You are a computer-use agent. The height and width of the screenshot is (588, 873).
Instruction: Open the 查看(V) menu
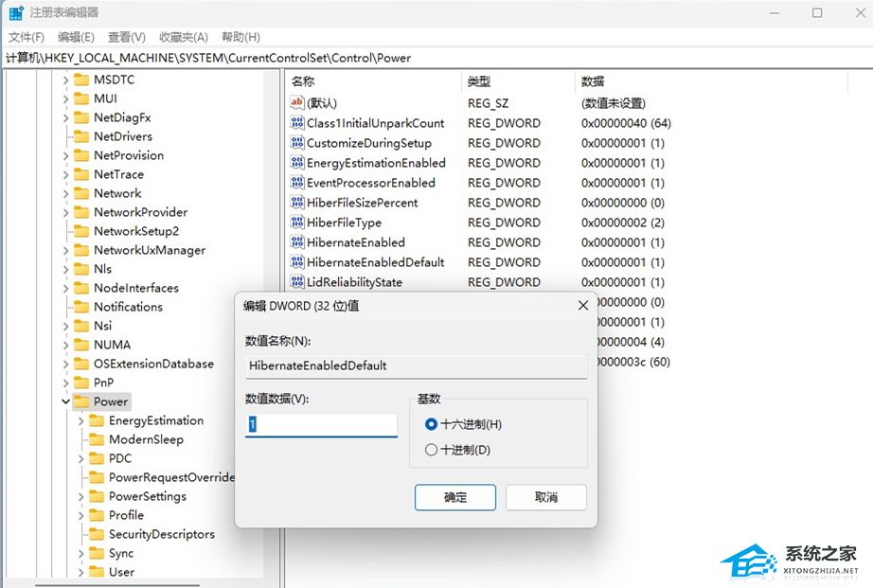(x=127, y=37)
